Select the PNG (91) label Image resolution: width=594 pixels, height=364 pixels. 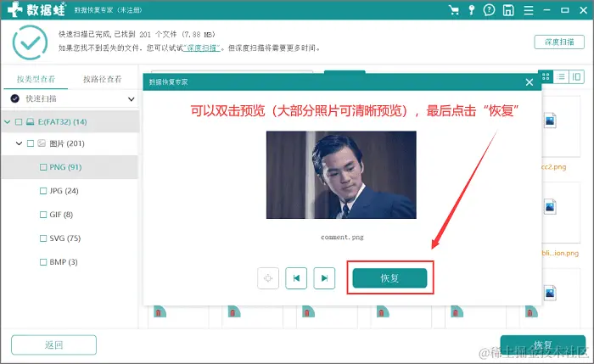[x=65, y=167]
